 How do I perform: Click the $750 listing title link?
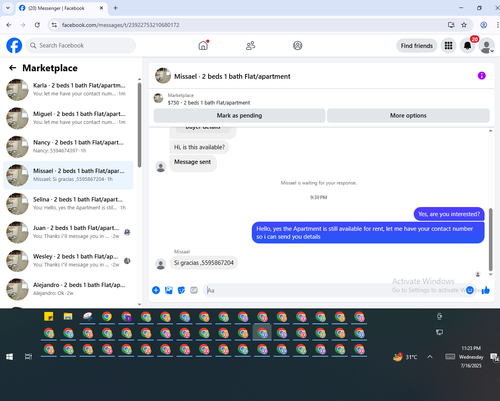tap(209, 103)
